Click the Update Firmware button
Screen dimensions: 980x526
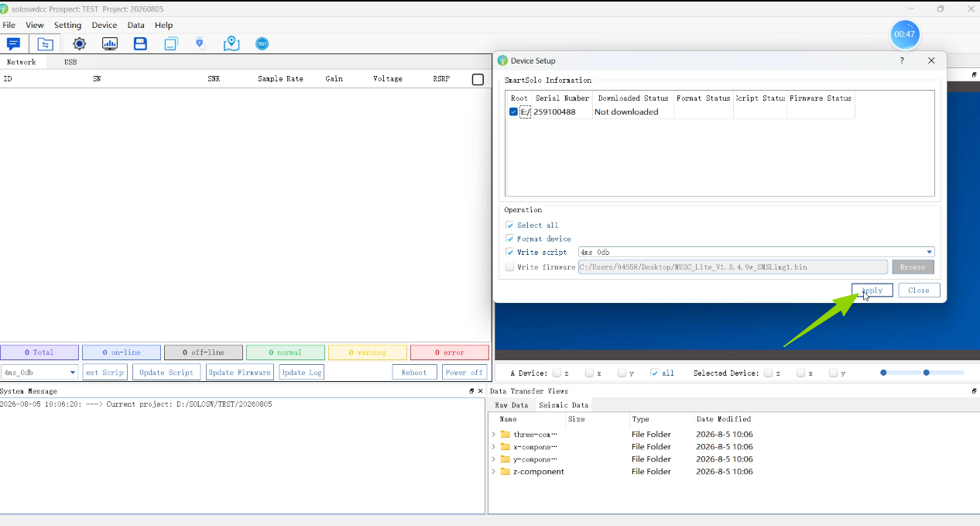(x=240, y=373)
